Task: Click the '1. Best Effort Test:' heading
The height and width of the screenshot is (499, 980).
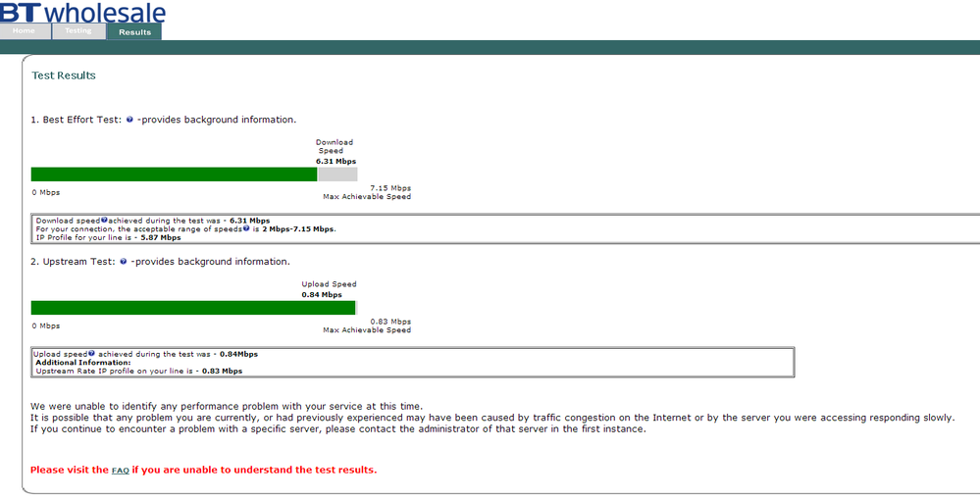Action: (77, 120)
